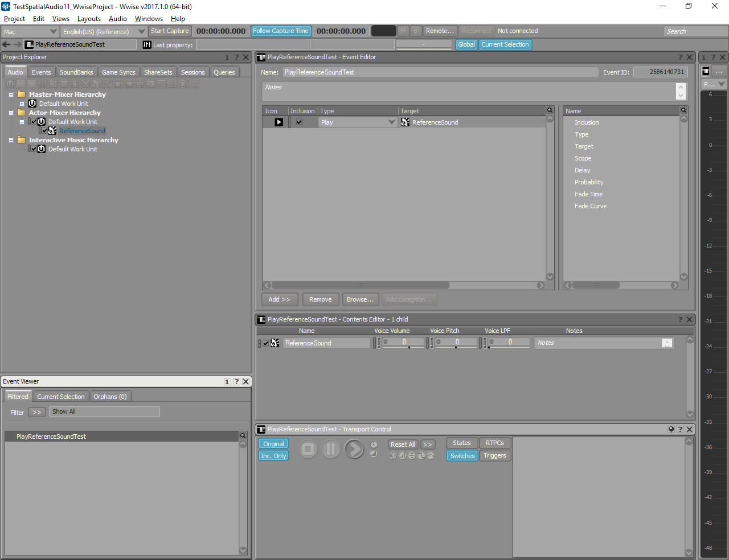Toggle the Global filter button
Screen dimensions: 729x560
point(466,44)
